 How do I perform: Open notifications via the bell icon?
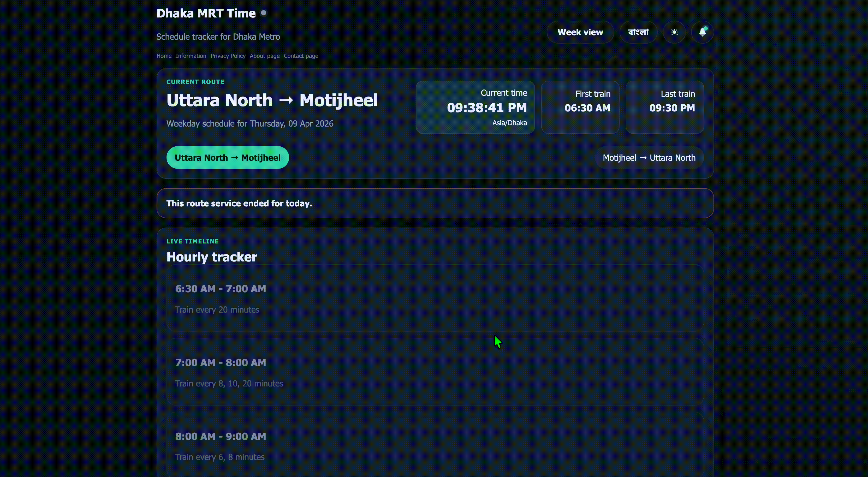(702, 33)
